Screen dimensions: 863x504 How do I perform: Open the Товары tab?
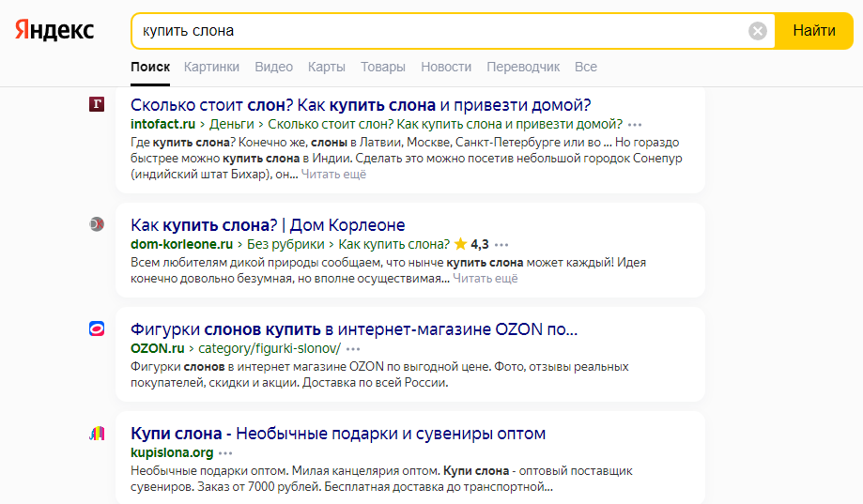[383, 68]
